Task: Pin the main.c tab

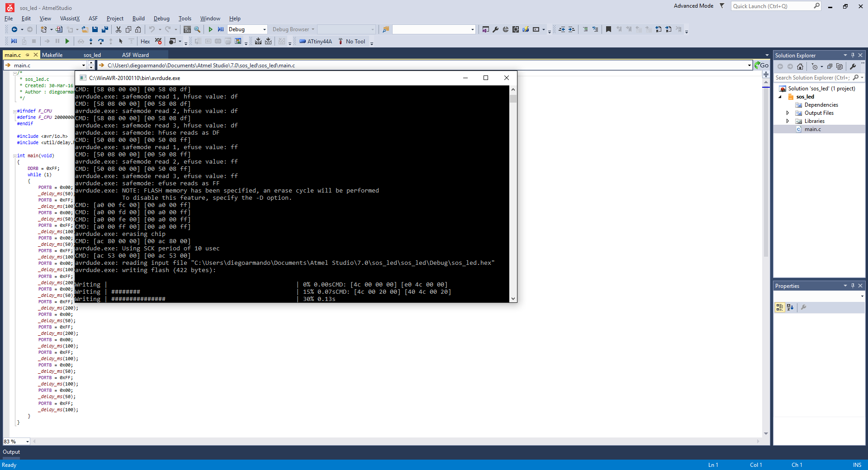Action: click(x=28, y=55)
